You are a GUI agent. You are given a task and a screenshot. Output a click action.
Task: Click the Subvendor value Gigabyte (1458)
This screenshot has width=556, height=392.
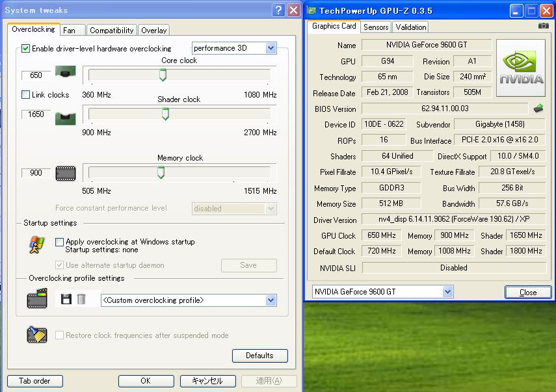499,124
